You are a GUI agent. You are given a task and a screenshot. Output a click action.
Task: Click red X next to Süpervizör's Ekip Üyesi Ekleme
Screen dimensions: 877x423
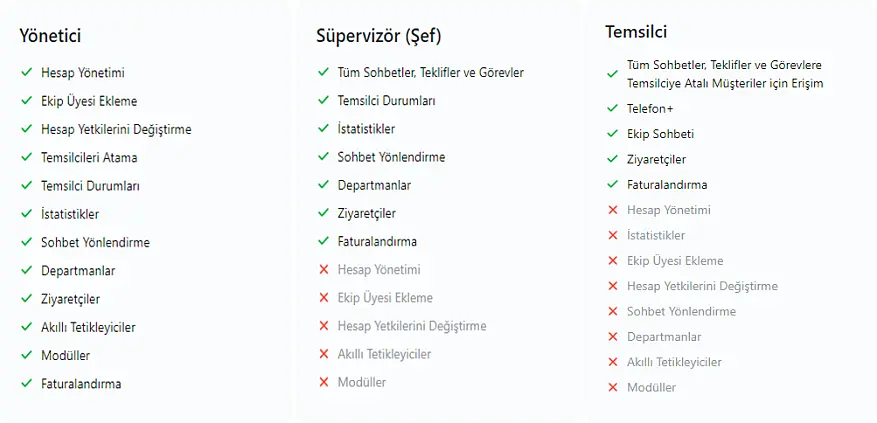pyautogui.click(x=323, y=298)
